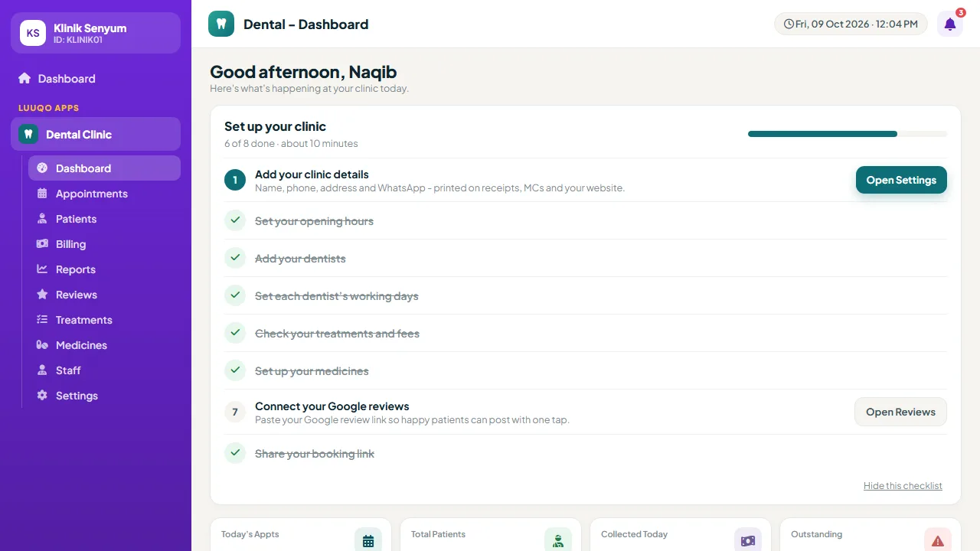This screenshot has width=980, height=551.
Task: Click the date and time pill
Action: click(851, 24)
